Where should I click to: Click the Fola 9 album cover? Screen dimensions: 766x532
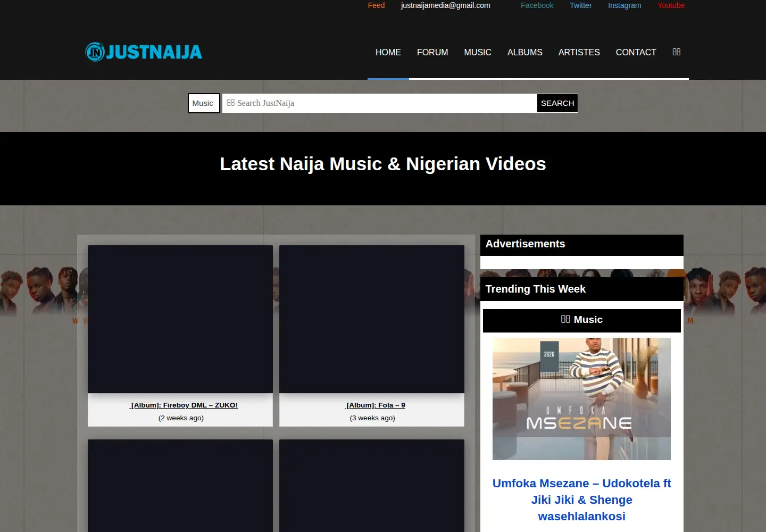[x=372, y=319]
